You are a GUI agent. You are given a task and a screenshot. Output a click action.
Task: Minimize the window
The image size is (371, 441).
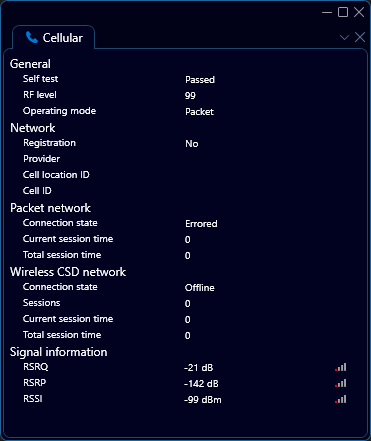[x=327, y=13]
